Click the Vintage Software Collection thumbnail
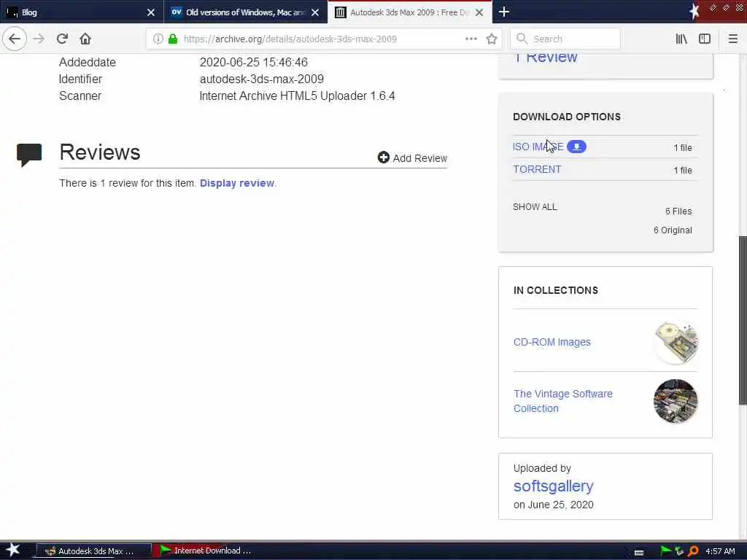Viewport: 747px width, 560px height. pyautogui.click(x=676, y=401)
